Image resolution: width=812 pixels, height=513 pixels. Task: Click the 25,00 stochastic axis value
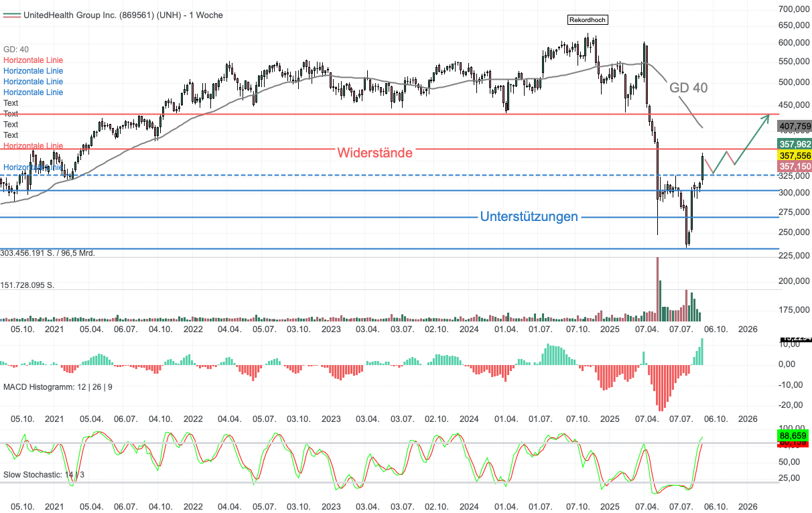789,478
